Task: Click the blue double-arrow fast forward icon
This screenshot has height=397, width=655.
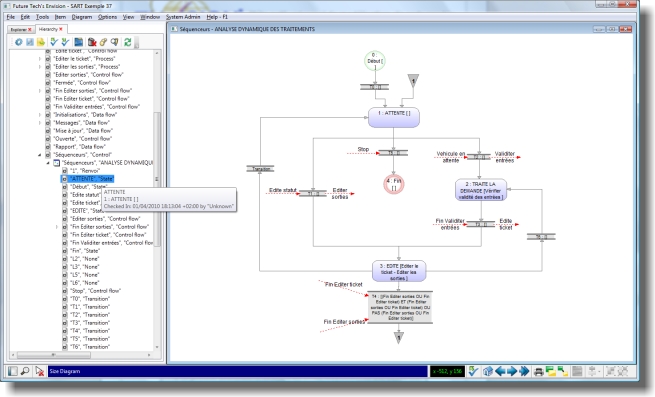Action: (525, 371)
